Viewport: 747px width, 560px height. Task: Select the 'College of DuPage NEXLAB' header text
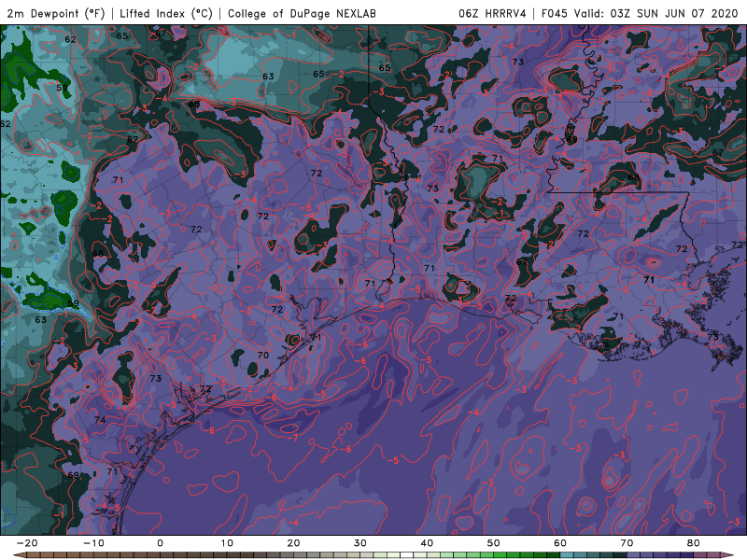[x=302, y=14]
